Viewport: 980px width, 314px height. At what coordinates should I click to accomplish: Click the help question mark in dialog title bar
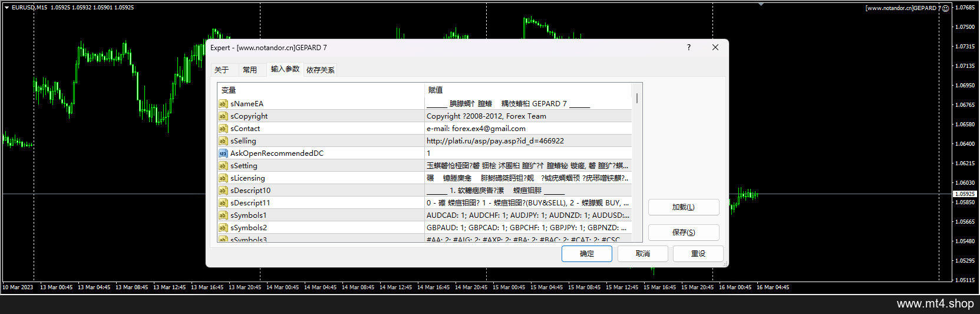pos(688,47)
